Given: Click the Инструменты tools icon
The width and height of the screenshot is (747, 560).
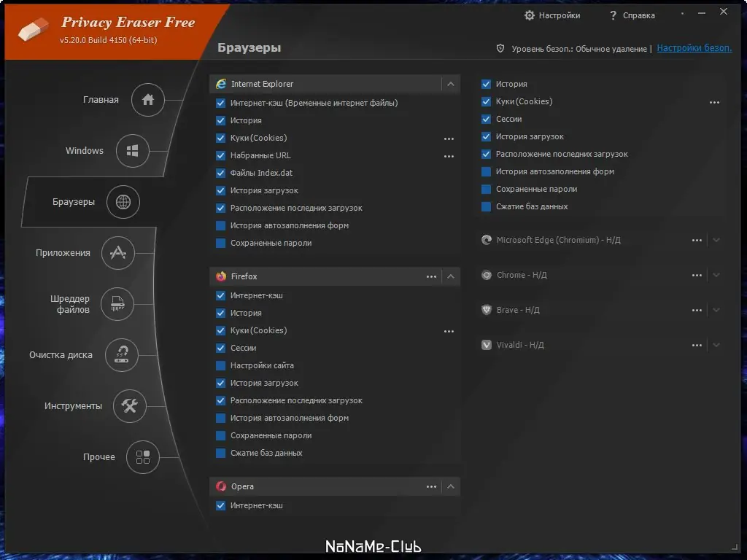Looking at the screenshot, I should point(129,406).
